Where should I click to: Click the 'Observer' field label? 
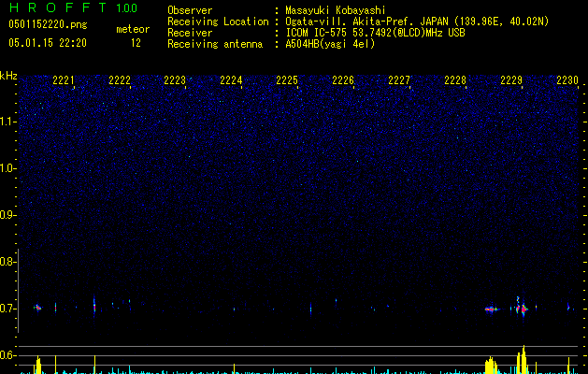click(x=190, y=10)
